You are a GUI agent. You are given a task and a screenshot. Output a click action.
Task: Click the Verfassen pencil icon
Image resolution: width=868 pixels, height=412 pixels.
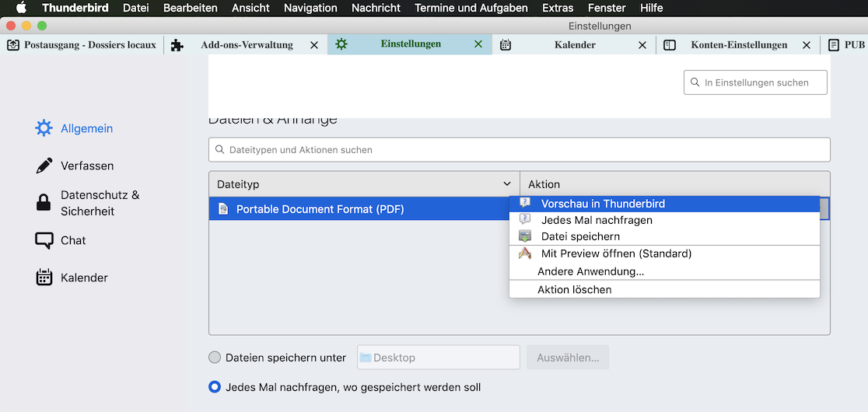(x=44, y=166)
